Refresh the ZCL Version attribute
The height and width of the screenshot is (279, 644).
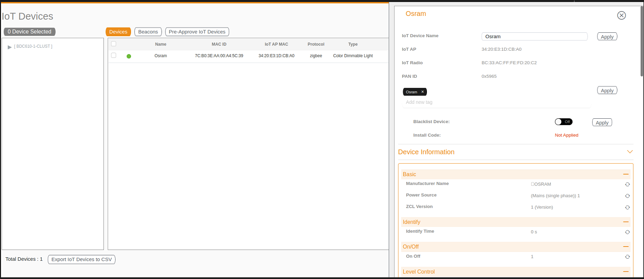click(x=627, y=208)
